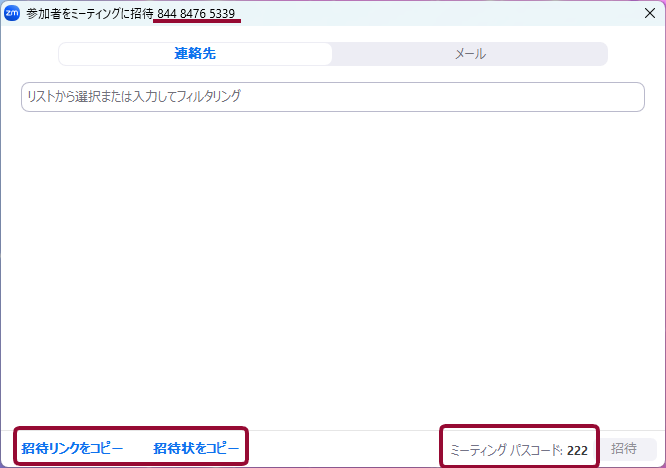The width and height of the screenshot is (666, 468).
Task: Click the right end of the filter field
Action: (625, 97)
